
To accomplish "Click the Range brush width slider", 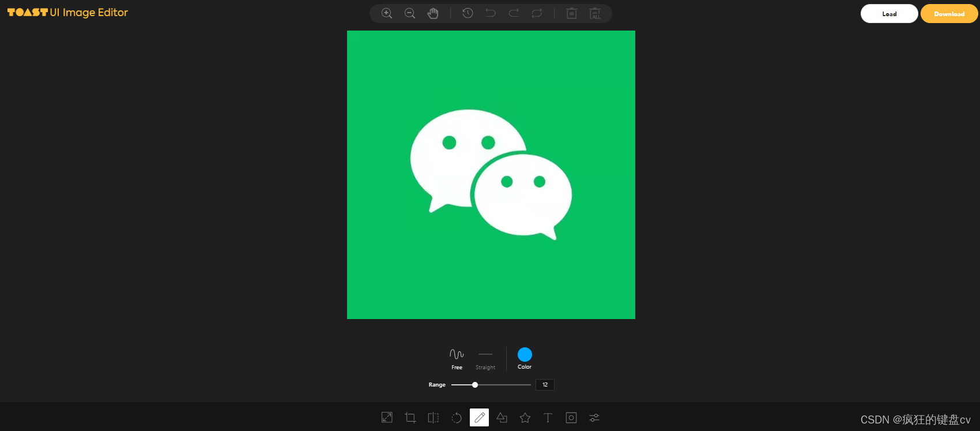I will 491,385.
